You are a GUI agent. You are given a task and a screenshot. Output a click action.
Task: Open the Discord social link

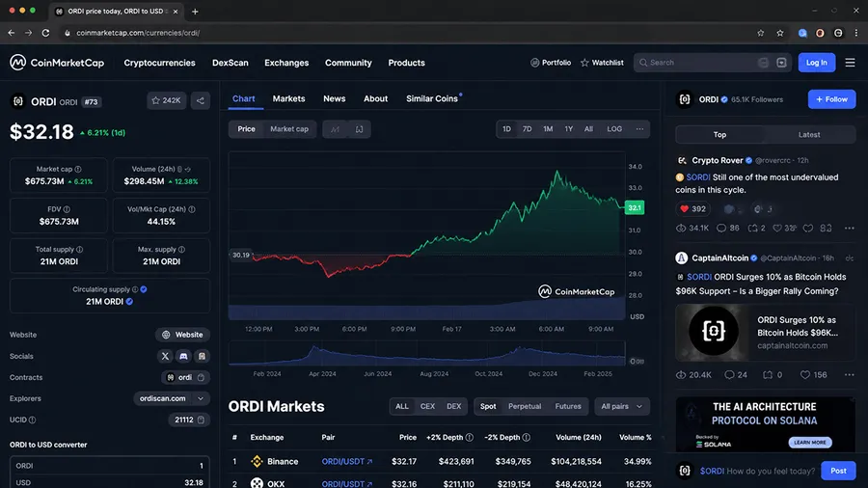[x=183, y=356]
